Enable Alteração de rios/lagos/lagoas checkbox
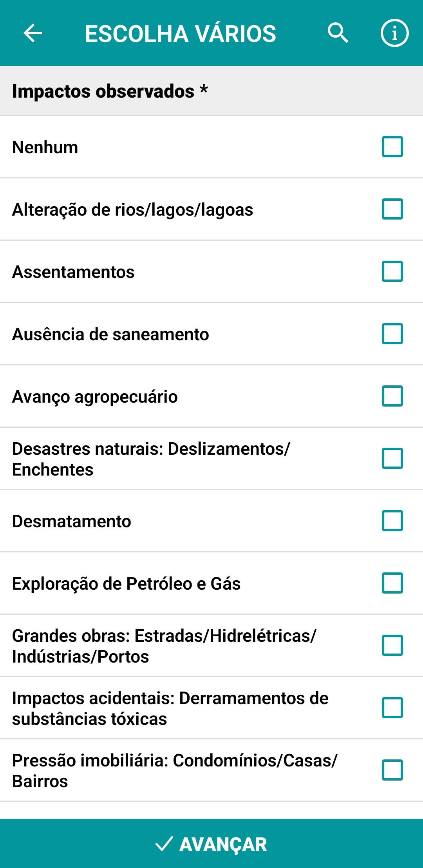423x868 pixels. click(x=392, y=209)
